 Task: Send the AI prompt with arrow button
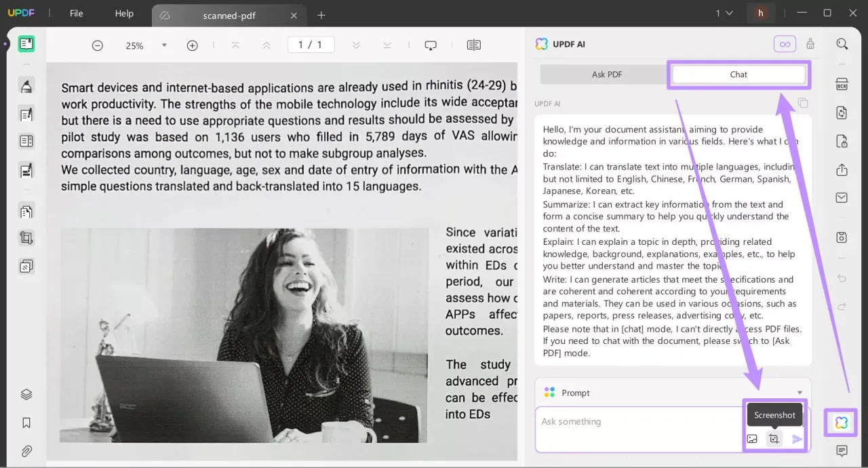tap(797, 438)
